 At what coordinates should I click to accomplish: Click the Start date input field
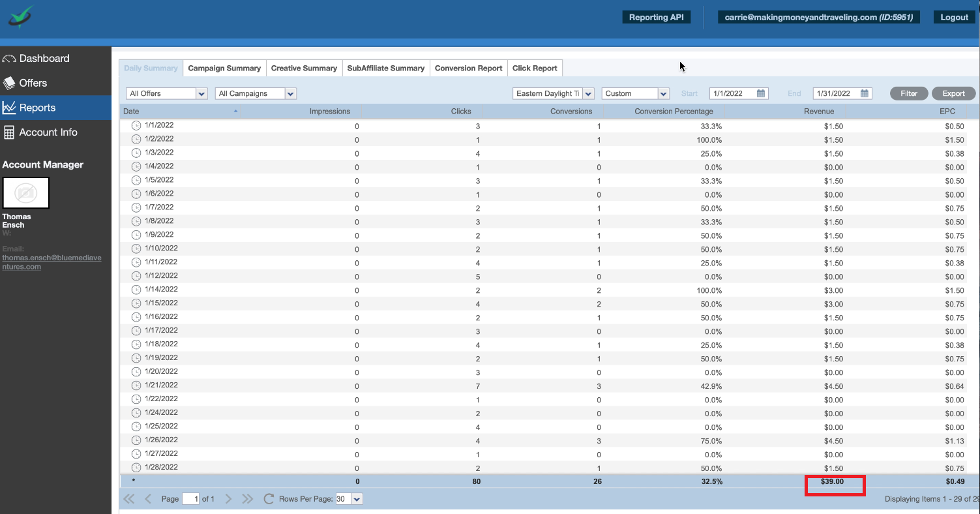[733, 93]
